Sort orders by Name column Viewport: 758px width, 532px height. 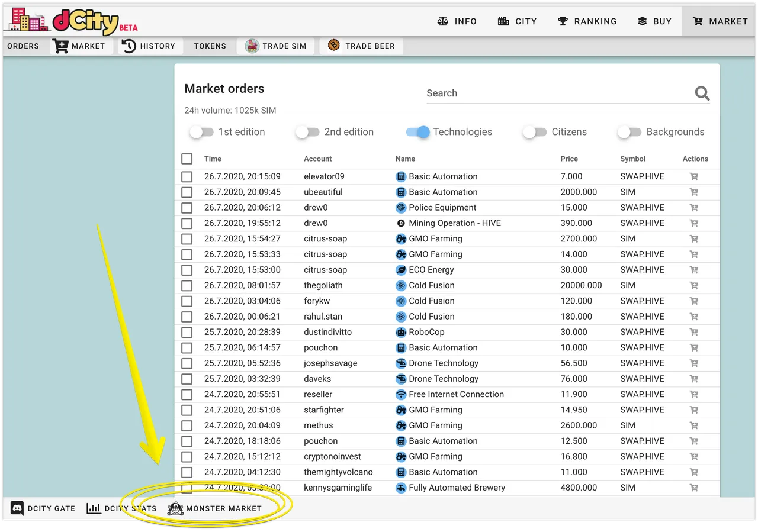(x=405, y=159)
